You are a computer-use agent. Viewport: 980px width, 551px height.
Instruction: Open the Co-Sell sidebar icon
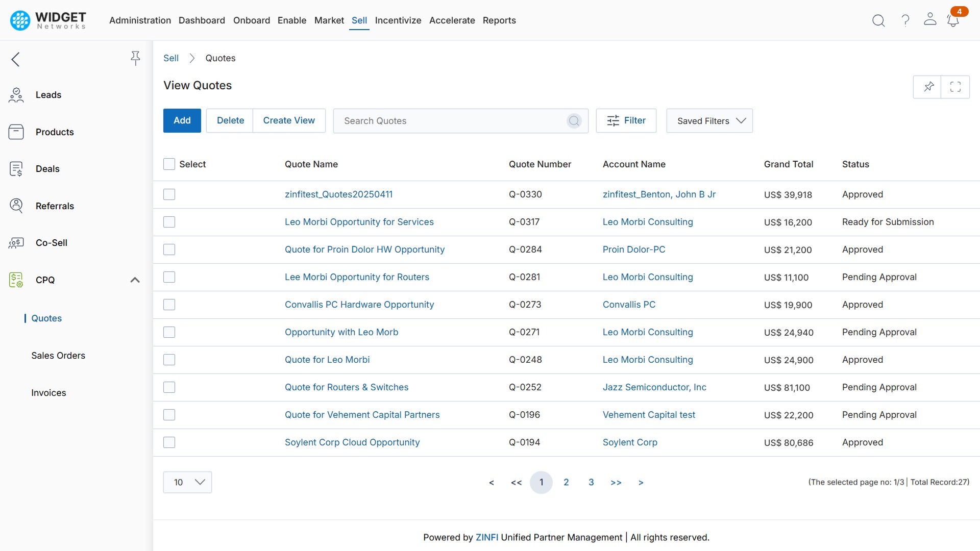point(16,243)
